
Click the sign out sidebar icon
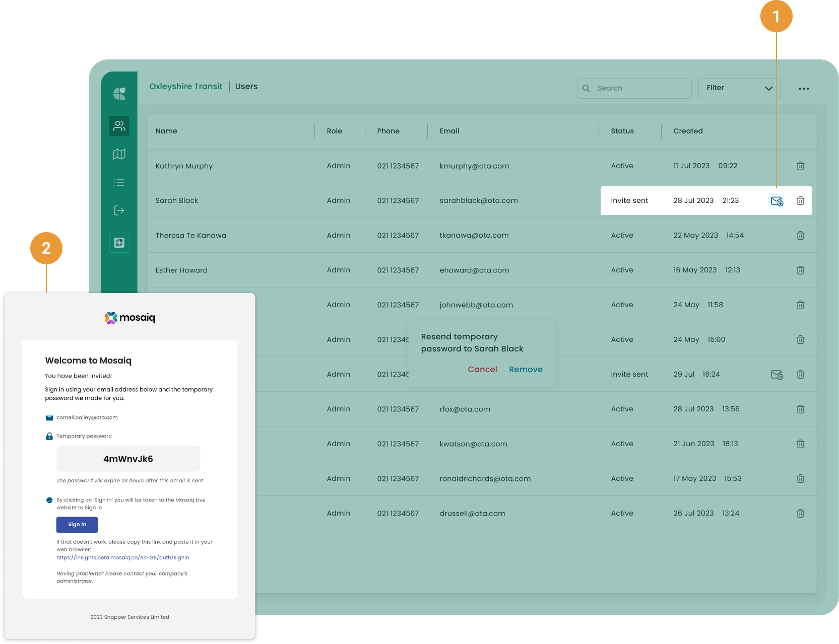click(119, 210)
